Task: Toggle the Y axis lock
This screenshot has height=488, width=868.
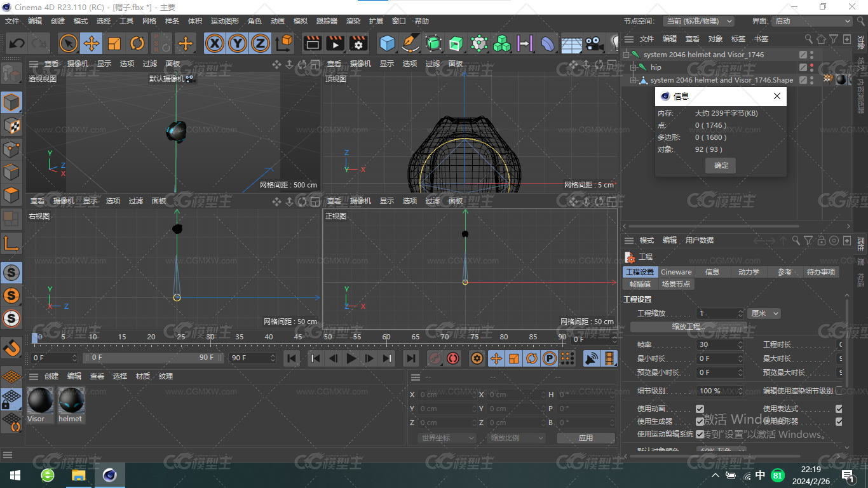Action: point(238,44)
